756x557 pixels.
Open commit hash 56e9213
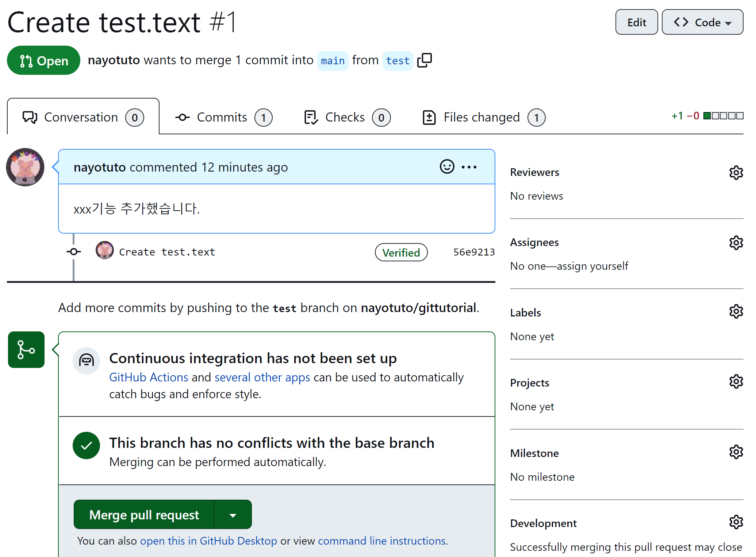(474, 252)
